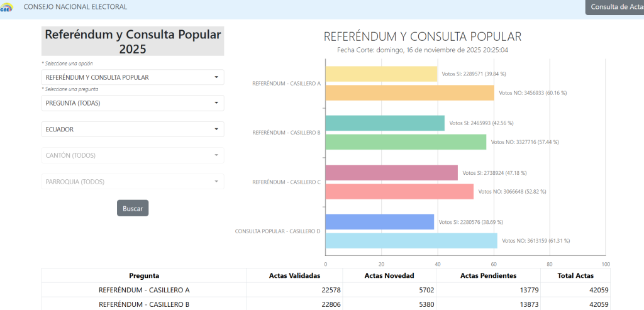Click the pink Casillero C Votos NO bar
The image size is (644, 310).
click(x=399, y=192)
